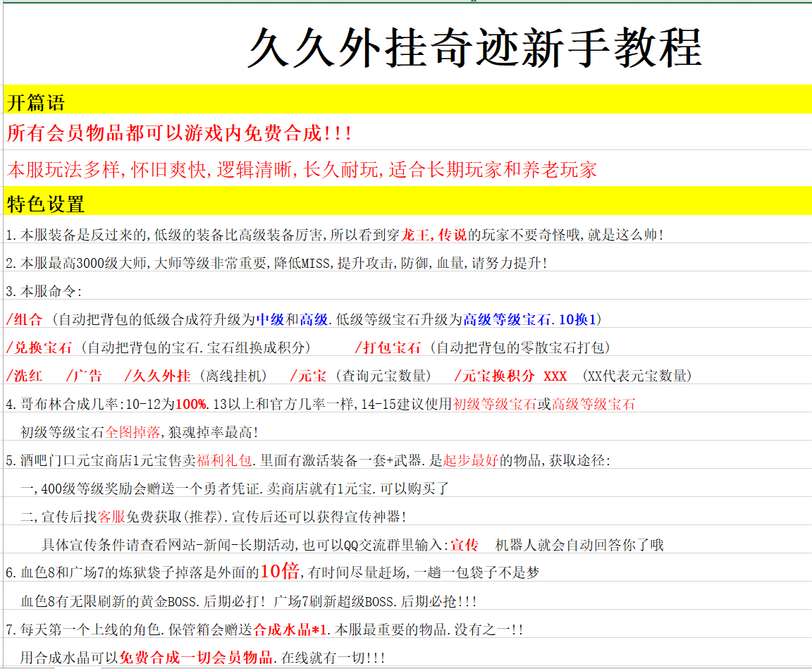
Task: Click the red 100% in row 4
Action: [x=190, y=404]
